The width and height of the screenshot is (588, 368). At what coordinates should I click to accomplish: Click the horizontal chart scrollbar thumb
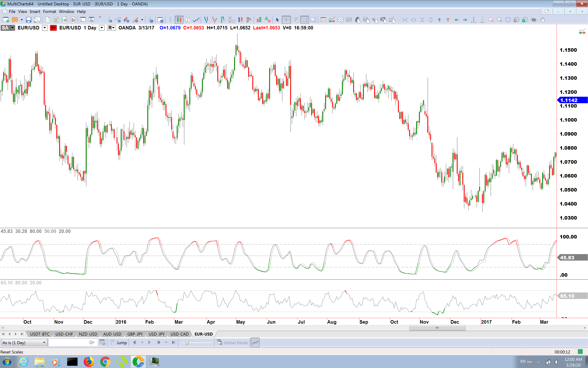[x=437, y=328]
